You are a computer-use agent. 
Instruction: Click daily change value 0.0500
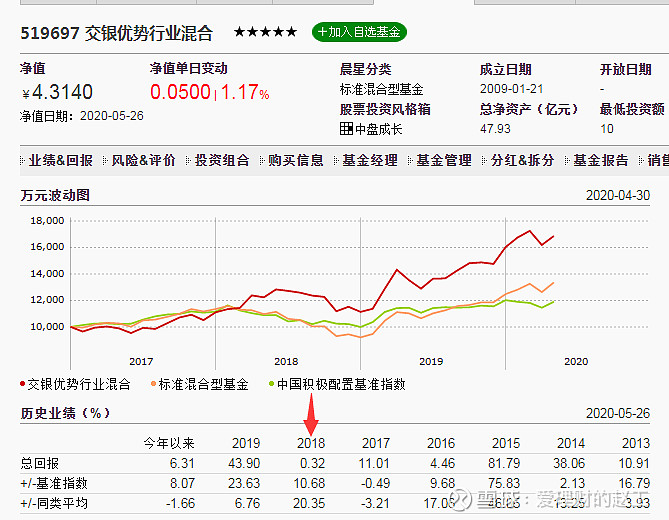(180, 92)
